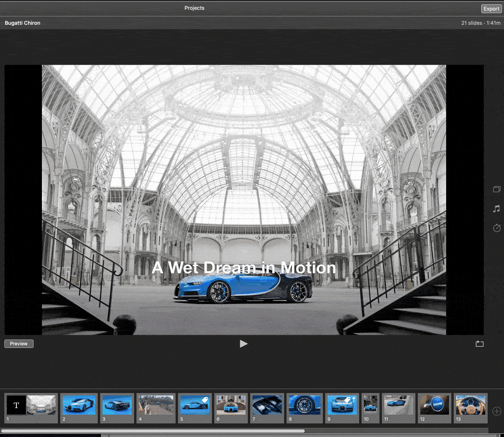
Task: Select slide 5 thumbnail
Action: coord(195,405)
